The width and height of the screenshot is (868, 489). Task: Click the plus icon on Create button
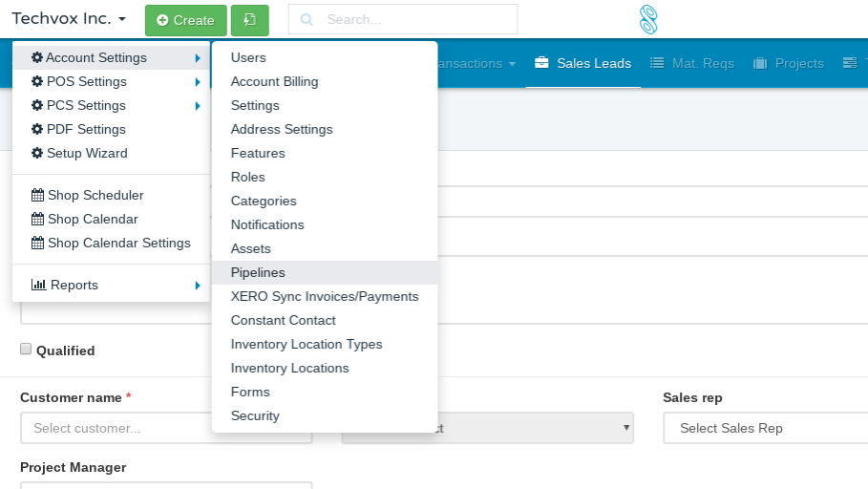(162, 20)
